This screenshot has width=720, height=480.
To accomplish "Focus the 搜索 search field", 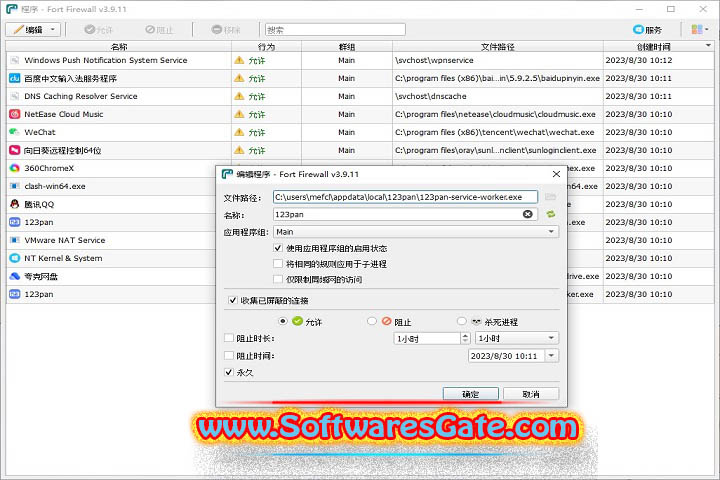I will (335, 30).
